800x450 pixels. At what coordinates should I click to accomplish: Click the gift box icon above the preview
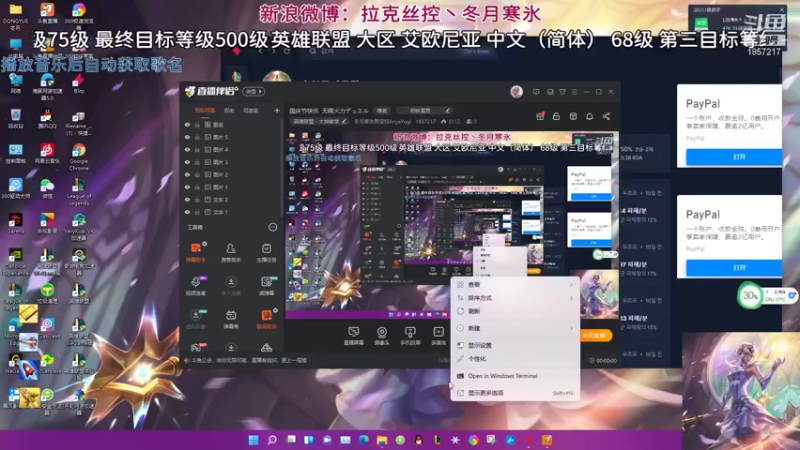tap(540, 116)
